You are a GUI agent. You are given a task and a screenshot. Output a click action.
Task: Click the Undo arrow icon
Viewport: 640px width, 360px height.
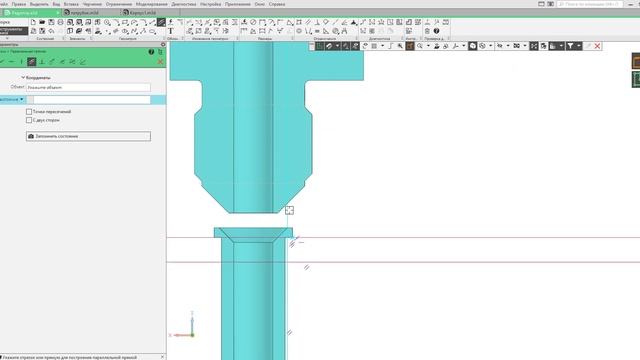click(x=51, y=31)
